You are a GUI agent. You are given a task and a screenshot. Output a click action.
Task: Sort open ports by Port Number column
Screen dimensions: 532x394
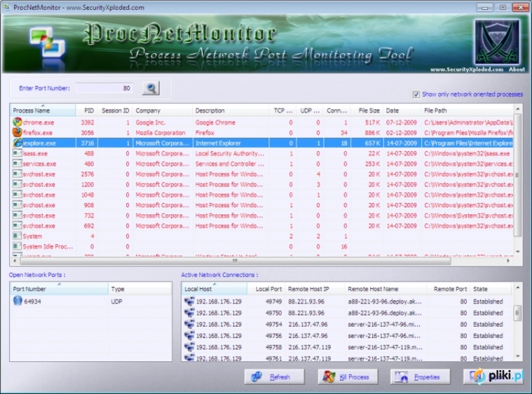pos(59,289)
